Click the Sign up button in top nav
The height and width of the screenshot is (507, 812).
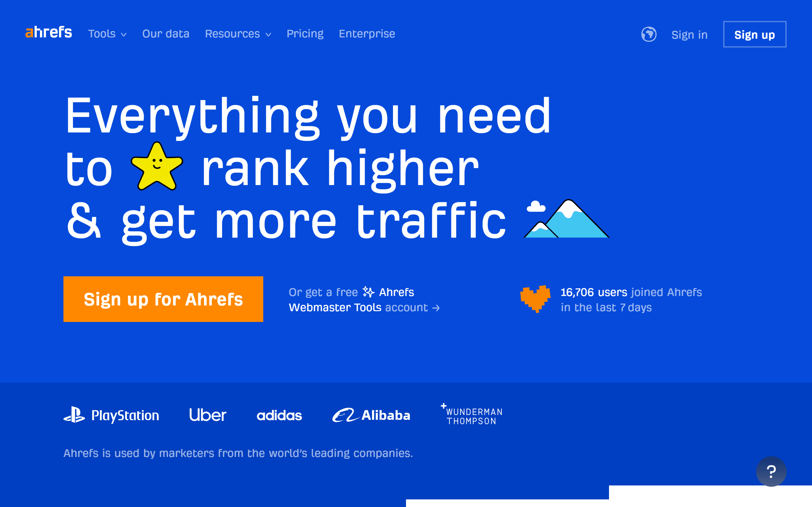tap(758, 34)
